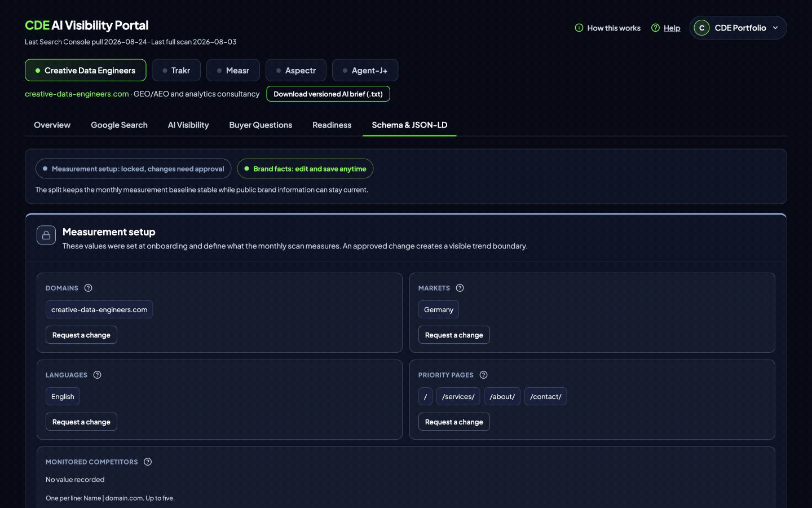This screenshot has height=508, width=812.
Task: Click the info icon beside How this works
Action: tap(579, 28)
